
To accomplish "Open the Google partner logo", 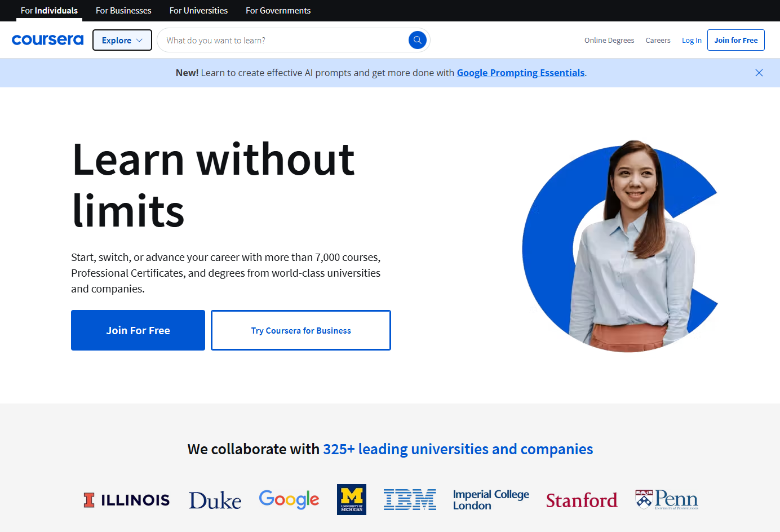I will [289, 499].
